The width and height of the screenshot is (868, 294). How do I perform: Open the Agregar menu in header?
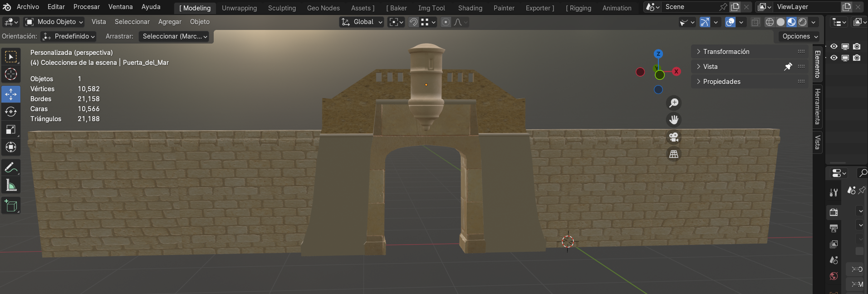coord(170,22)
